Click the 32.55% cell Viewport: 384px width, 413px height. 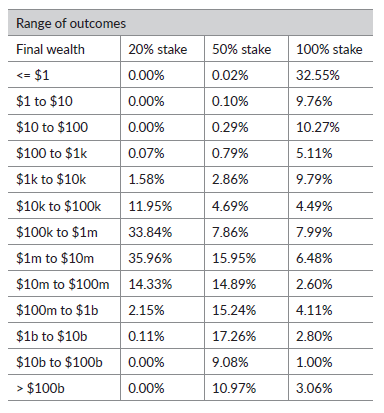[318, 75]
